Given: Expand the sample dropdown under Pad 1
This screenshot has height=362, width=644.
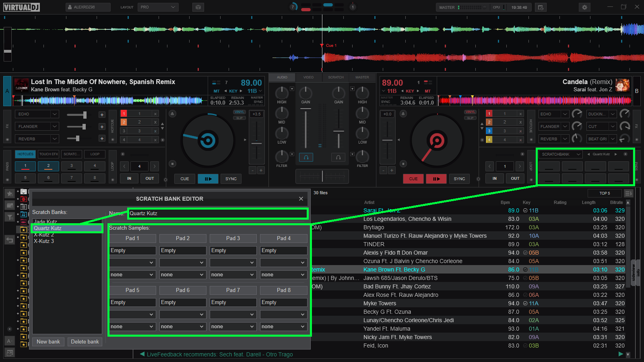Looking at the screenshot, I should [132, 262].
